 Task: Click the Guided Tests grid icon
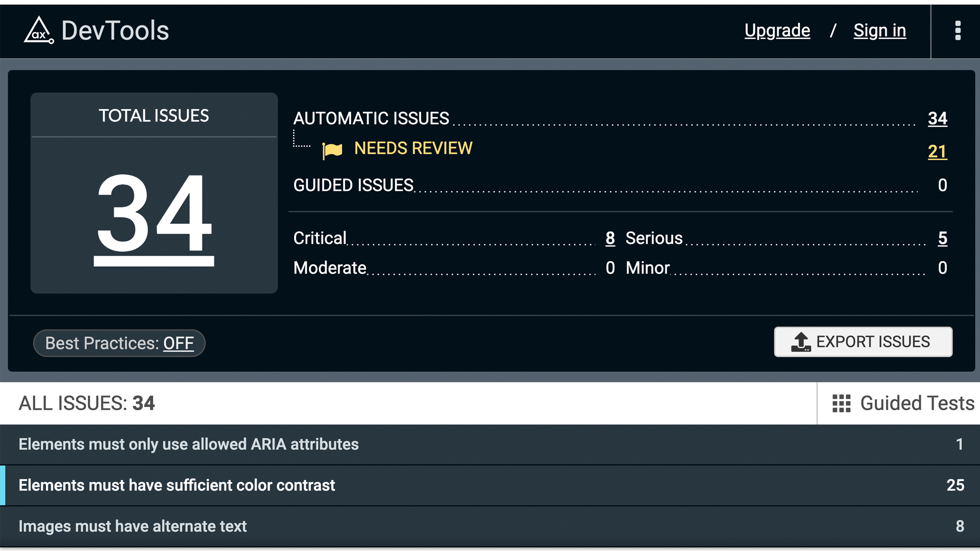(842, 403)
